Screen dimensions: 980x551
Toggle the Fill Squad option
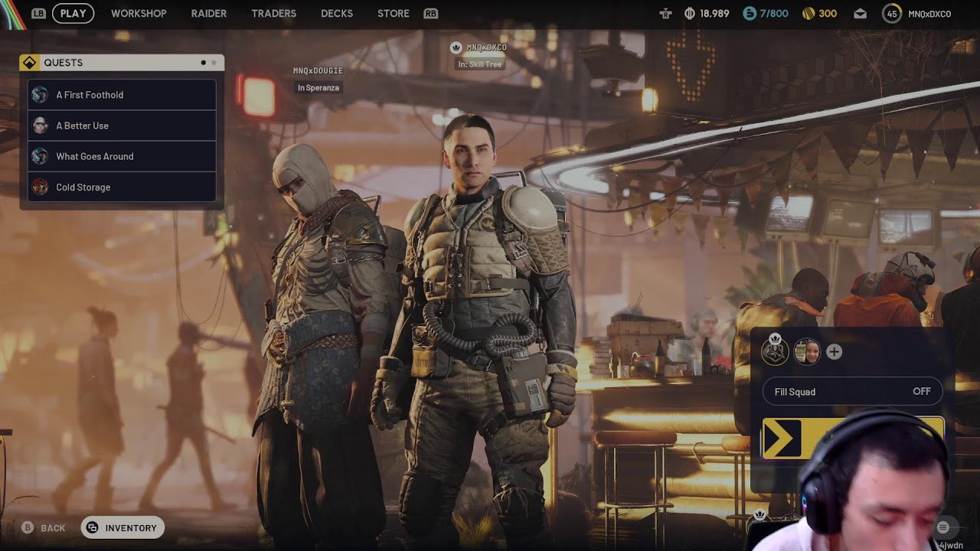tap(853, 392)
